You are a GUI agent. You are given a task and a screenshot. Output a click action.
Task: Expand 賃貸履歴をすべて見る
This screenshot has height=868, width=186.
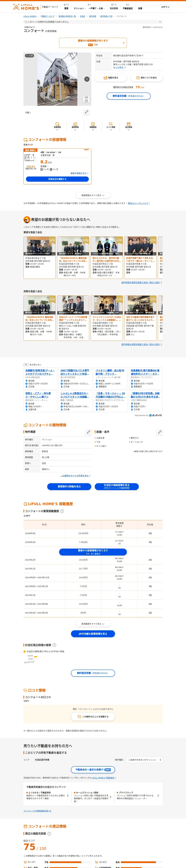click(x=93, y=624)
